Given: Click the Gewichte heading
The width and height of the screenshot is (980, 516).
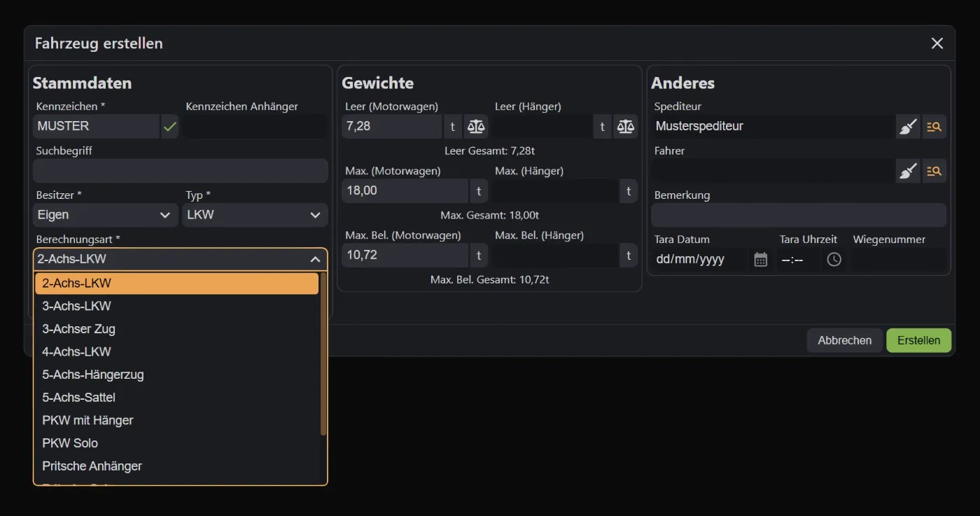Looking at the screenshot, I should (x=378, y=83).
